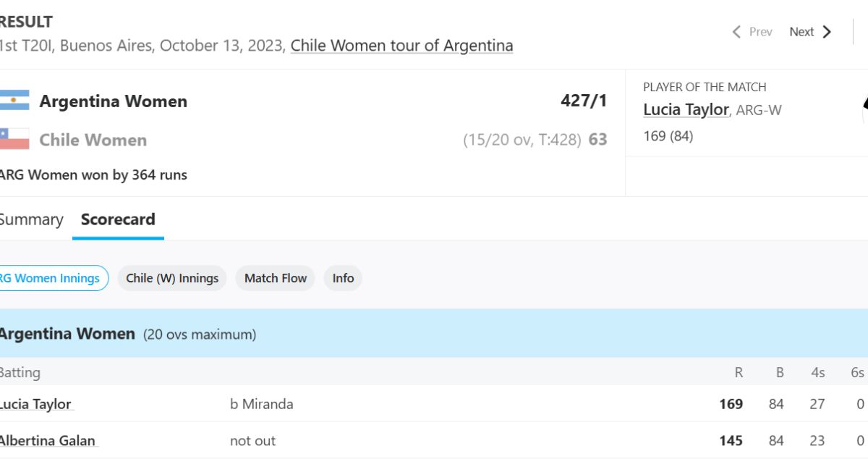This screenshot has height=467, width=868.
Task: Show the Match Flow view
Action: point(276,278)
